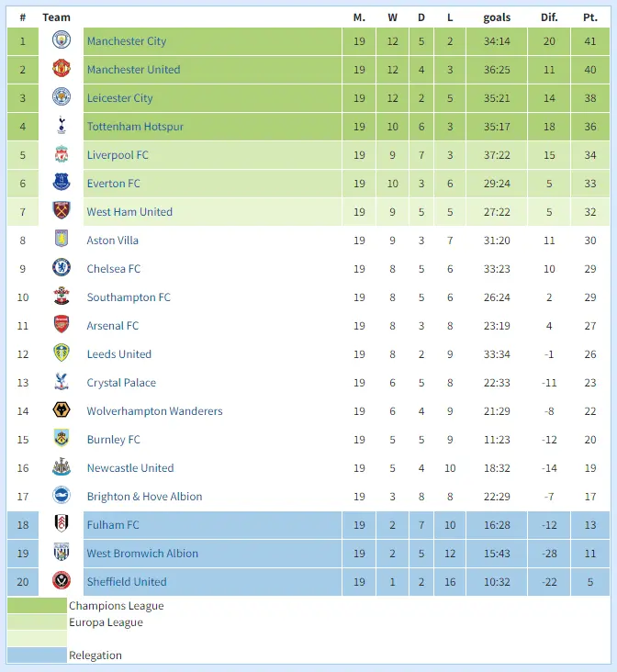Click the Liverpool FC crest icon

(62, 155)
